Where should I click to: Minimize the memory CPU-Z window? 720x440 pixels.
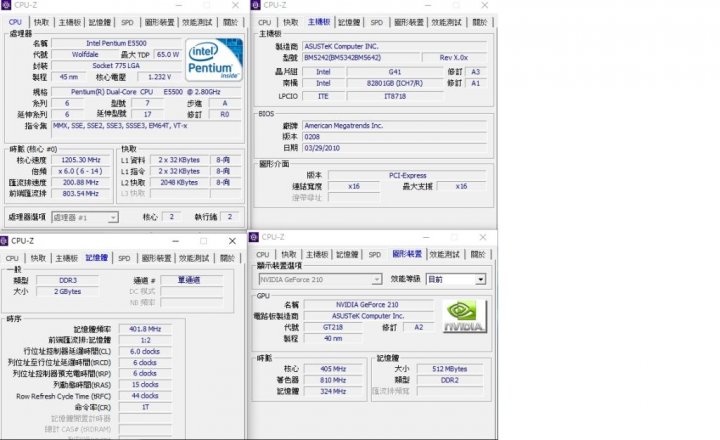(x=175, y=241)
